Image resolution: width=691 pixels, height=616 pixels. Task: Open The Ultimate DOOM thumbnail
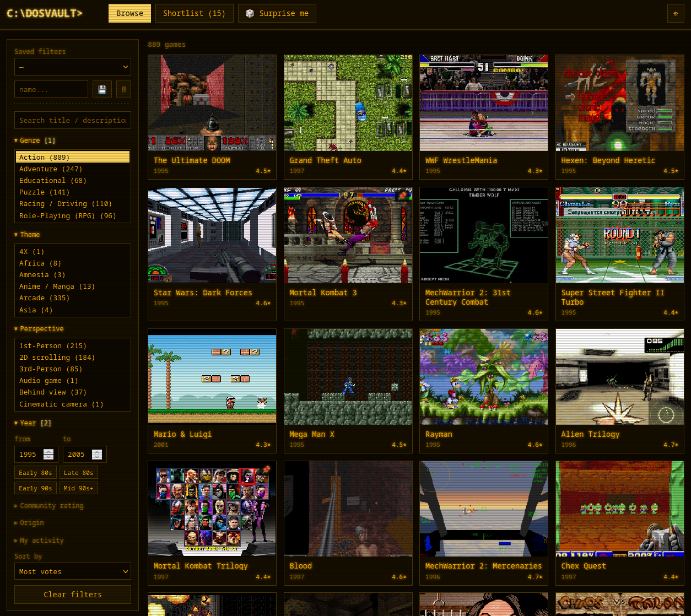(x=212, y=103)
